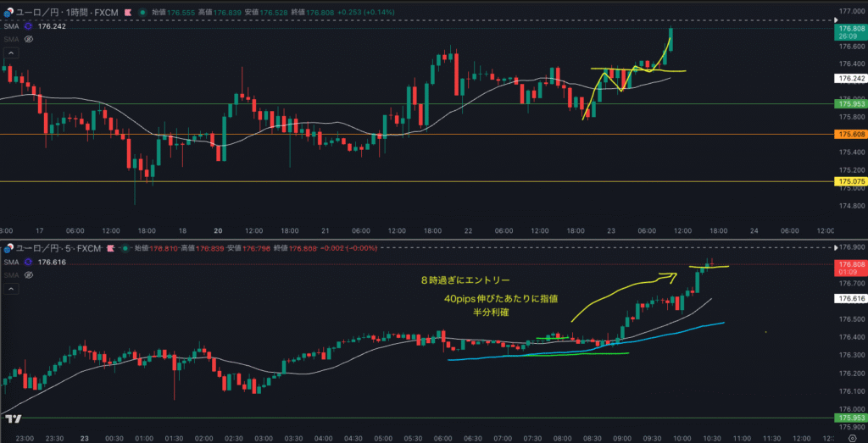Click the market status dot on the 5-minute chart
Image resolution: width=868 pixels, height=443 pixels.
pyautogui.click(x=124, y=249)
